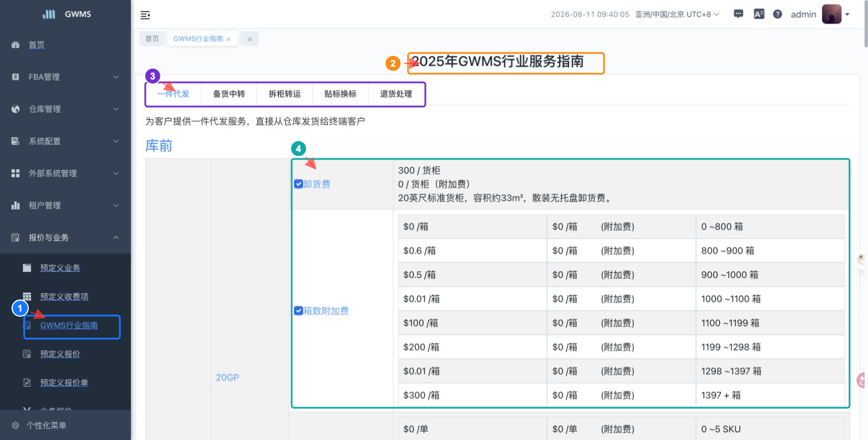Image resolution: width=868 pixels, height=440 pixels.
Task: Expand the 租户管理 menu chevron
Action: pyautogui.click(x=116, y=206)
